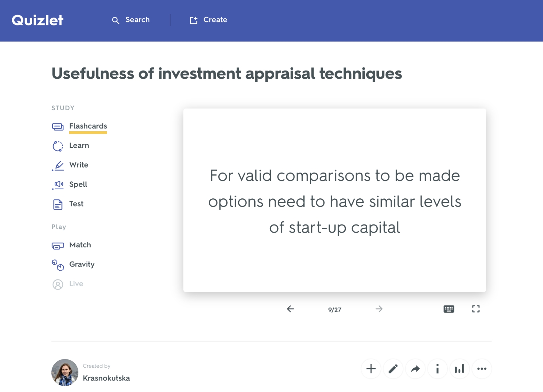Launch the Gravity game
Viewport: 543px width, 392px height.
[x=81, y=264]
